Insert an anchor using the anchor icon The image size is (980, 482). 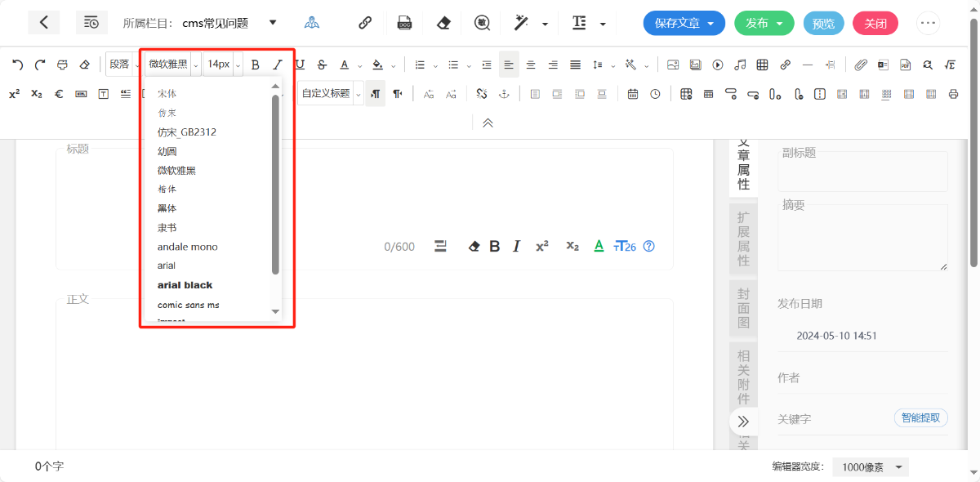point(504,94)
